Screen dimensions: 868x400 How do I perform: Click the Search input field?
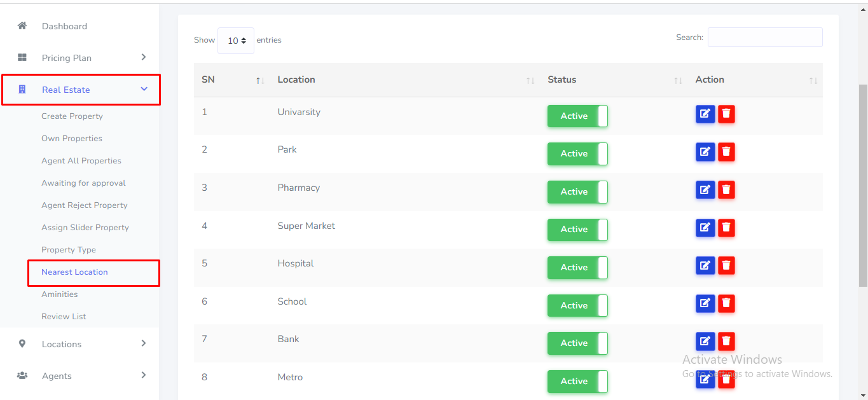(765, 38)
